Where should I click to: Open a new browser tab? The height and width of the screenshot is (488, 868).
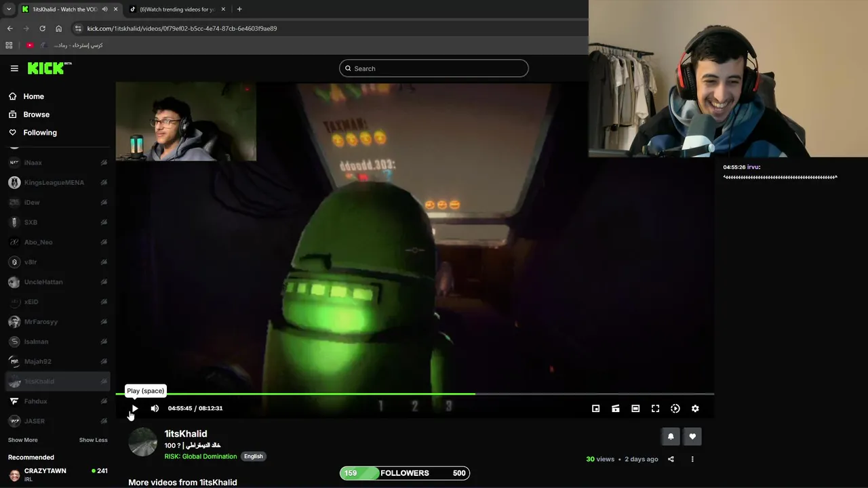click(x=239, y=9)
